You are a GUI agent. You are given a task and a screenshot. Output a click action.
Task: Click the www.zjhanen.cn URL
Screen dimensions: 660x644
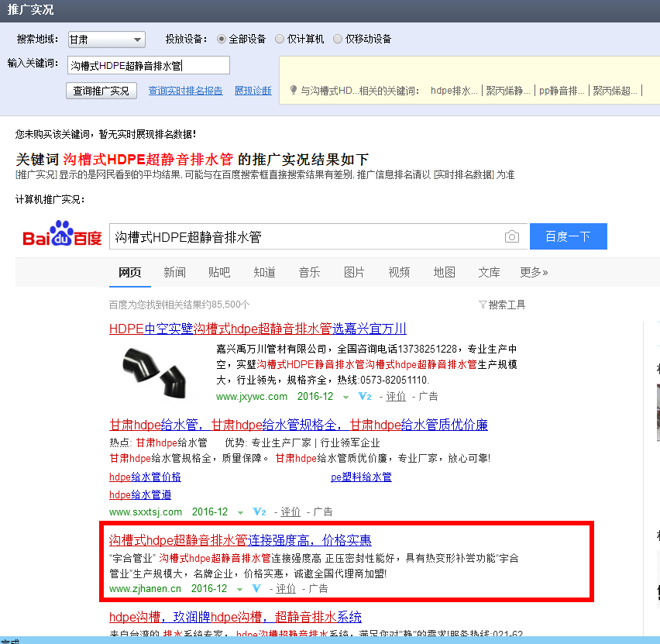(x=145, y=588)
